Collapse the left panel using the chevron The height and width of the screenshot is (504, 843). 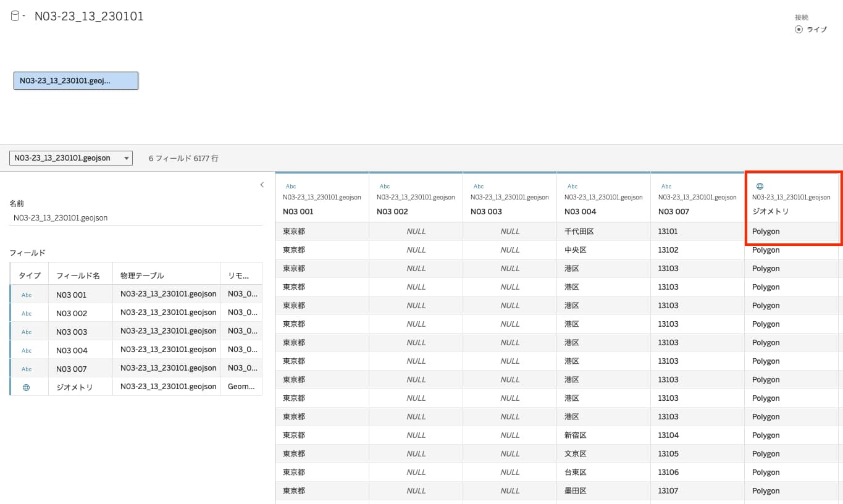point(261,184)
